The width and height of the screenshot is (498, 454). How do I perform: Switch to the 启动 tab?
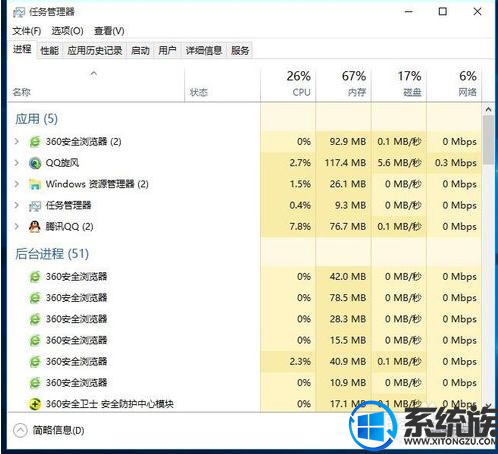(140, 51)
